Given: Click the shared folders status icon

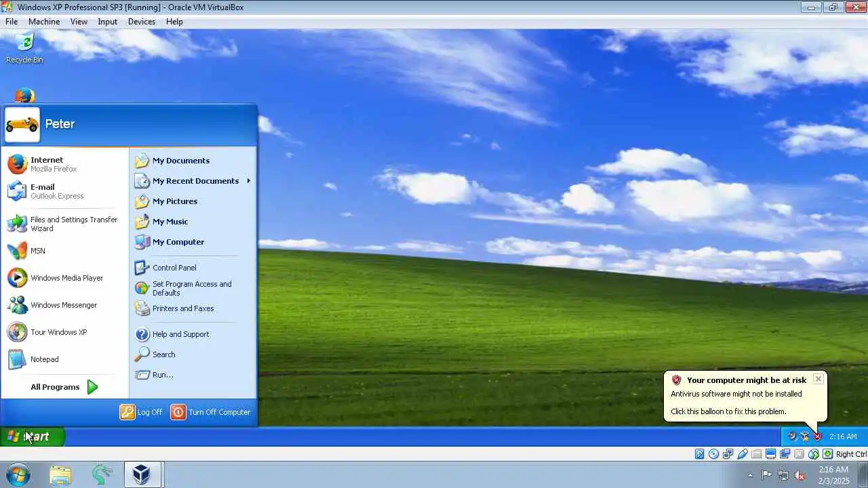Looking at the screenshot, I should point(757,454).
